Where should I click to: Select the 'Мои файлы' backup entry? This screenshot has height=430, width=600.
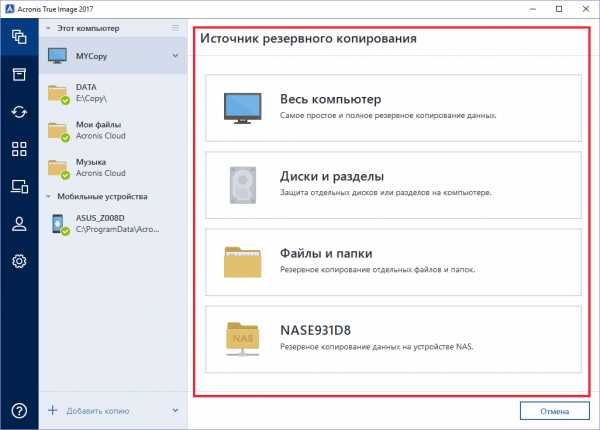(112, 131)
